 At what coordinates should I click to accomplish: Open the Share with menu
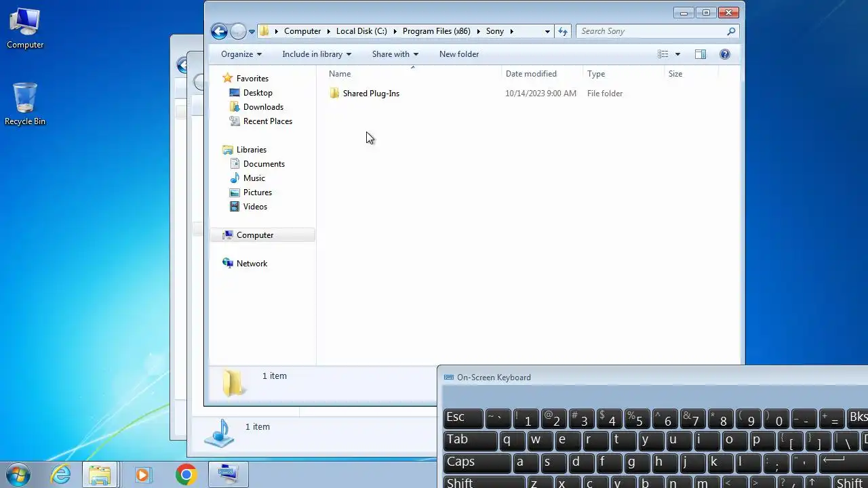point(395,54)
